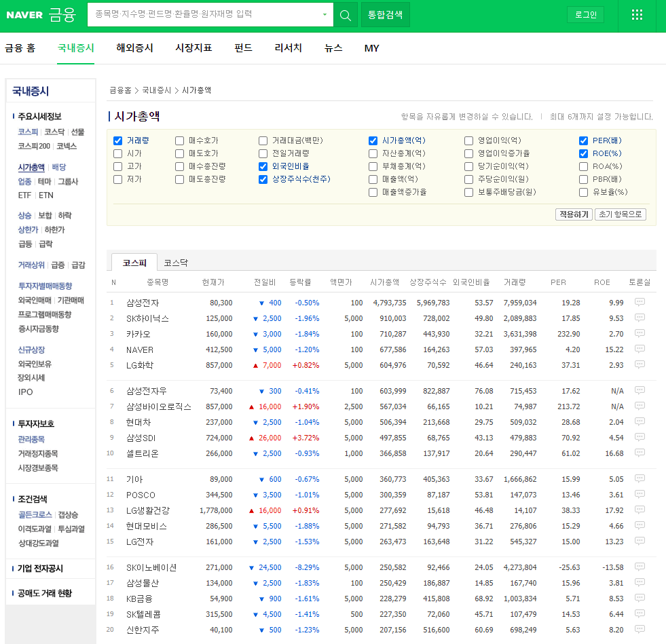Viewport: 666px width, 644px height.
Task: Open discussion room icon for 현대차
Action: (640, 422)
